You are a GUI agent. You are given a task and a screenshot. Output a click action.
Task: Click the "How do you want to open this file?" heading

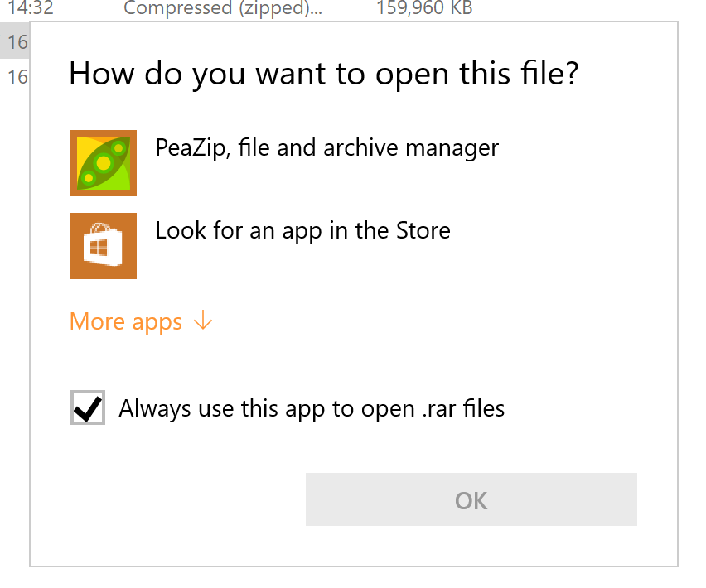[x=323, y=73]
